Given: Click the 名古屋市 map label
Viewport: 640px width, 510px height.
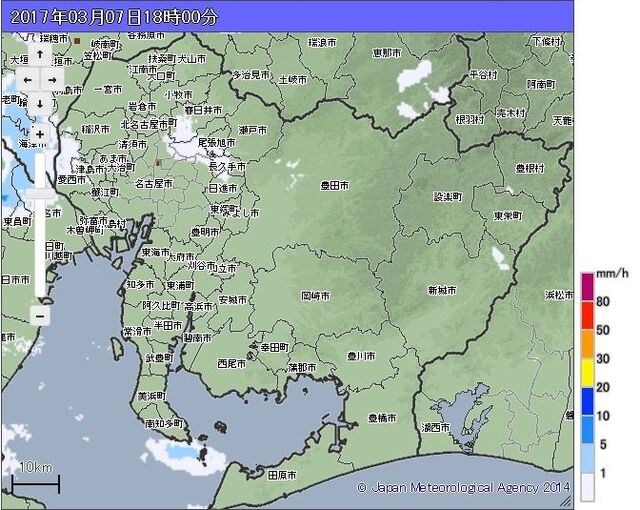Looking at the screenshot, I should click(x=154, y=184).
